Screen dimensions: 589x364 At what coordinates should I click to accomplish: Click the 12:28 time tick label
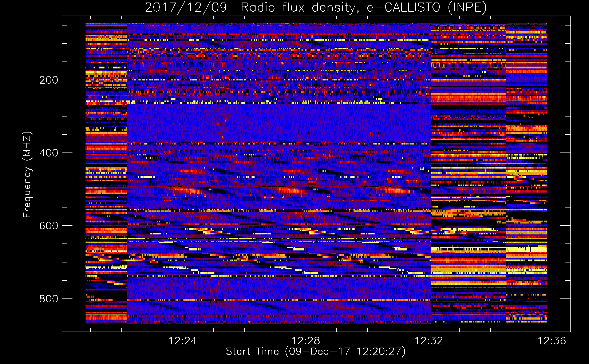[x=306, y=341]
